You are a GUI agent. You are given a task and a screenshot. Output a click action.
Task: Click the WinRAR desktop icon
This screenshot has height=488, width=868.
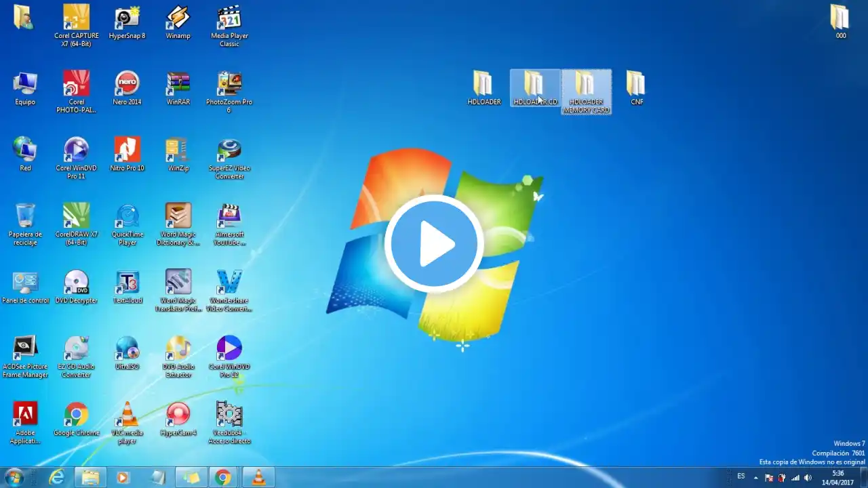coord(178,88)
